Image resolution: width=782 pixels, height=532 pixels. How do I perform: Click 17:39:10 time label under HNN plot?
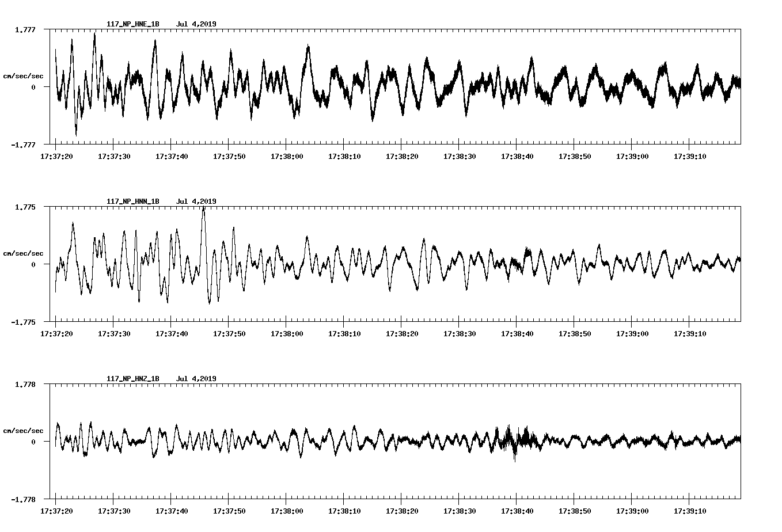click(690, 333)
